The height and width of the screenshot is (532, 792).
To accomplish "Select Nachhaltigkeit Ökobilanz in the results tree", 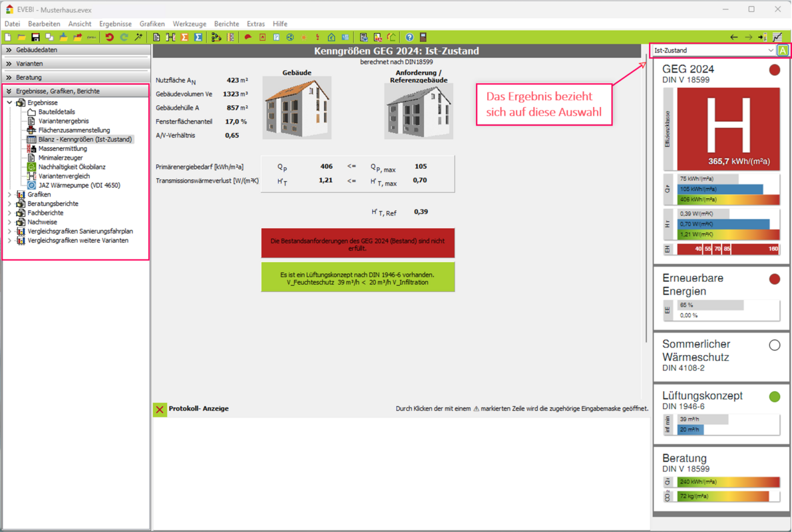I will (72, 167).
